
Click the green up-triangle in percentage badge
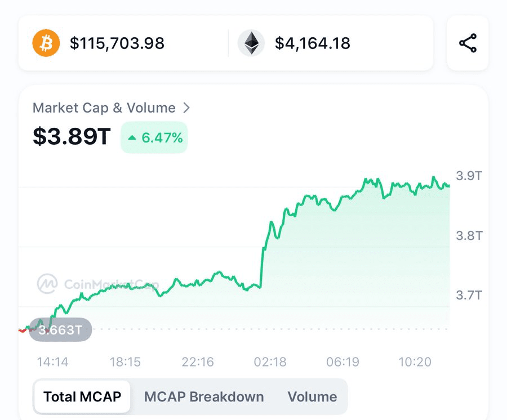coord(132,137)
